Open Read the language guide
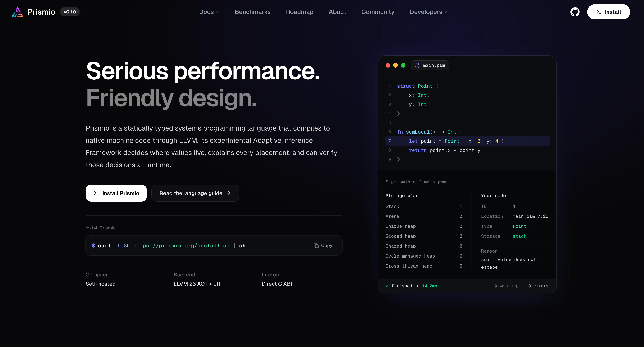The width and height of the screenshot is (644, 347). 195,193
